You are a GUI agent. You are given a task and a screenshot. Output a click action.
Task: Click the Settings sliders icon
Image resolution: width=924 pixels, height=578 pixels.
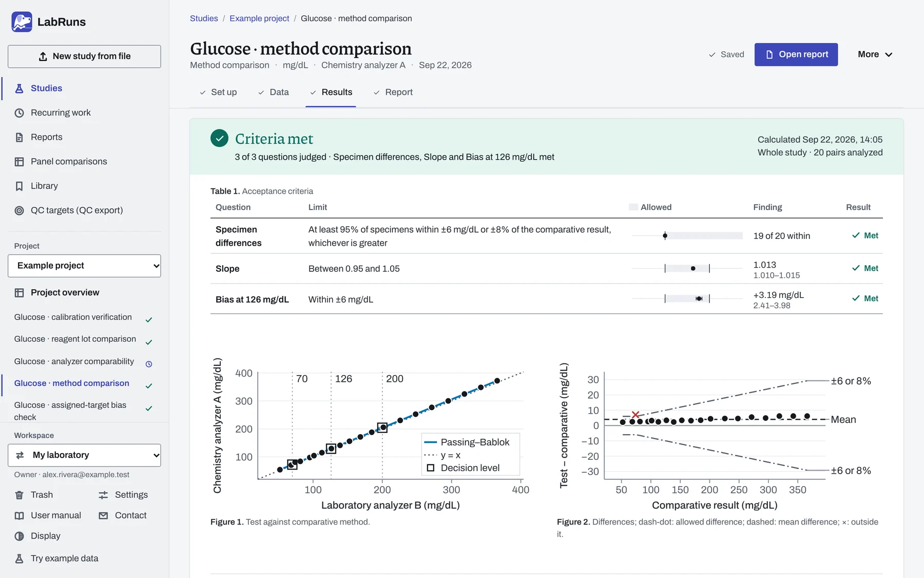103,495
